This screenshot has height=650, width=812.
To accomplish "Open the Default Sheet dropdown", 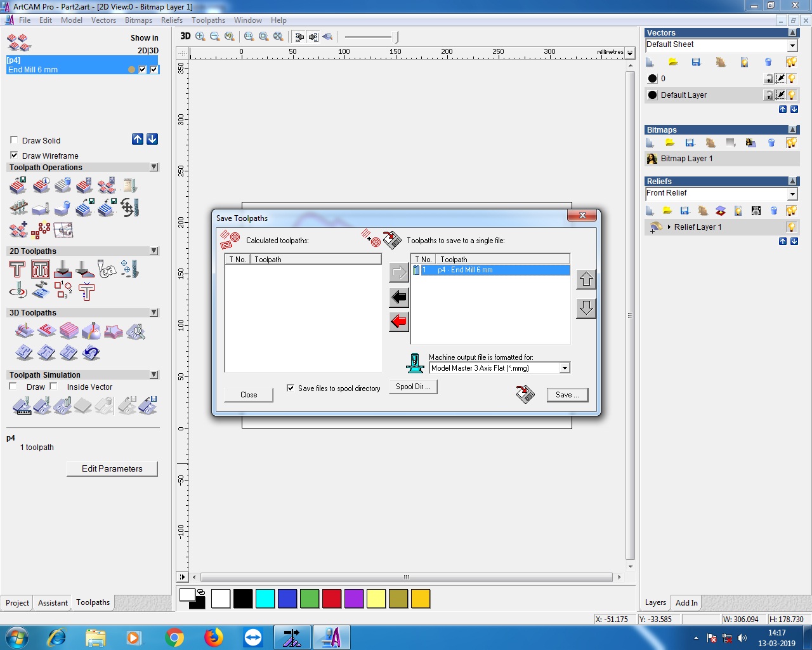I will pyautogui.click(x=792, y=46).
